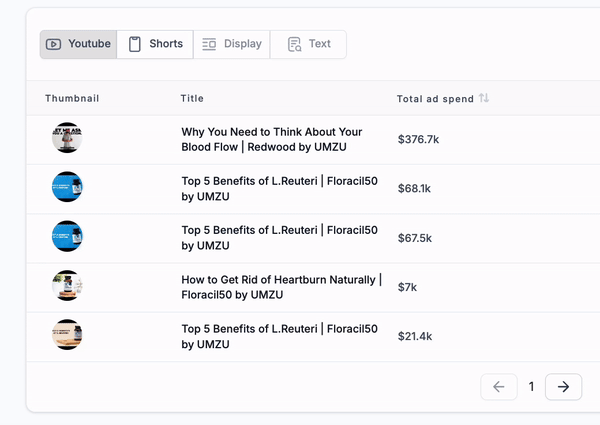Click 'How to Get Rid of Heartburn Naturally' title
600x425 pixels.
click(282, 287)
